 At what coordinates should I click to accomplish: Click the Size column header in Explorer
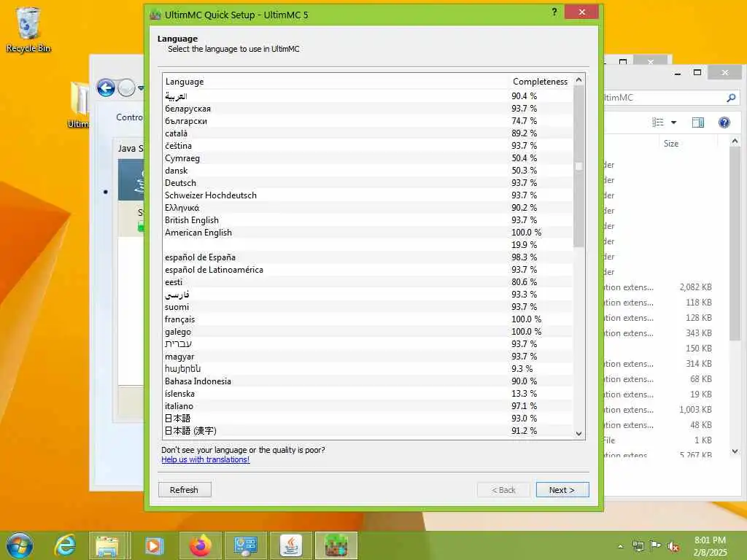click(671, 144)
